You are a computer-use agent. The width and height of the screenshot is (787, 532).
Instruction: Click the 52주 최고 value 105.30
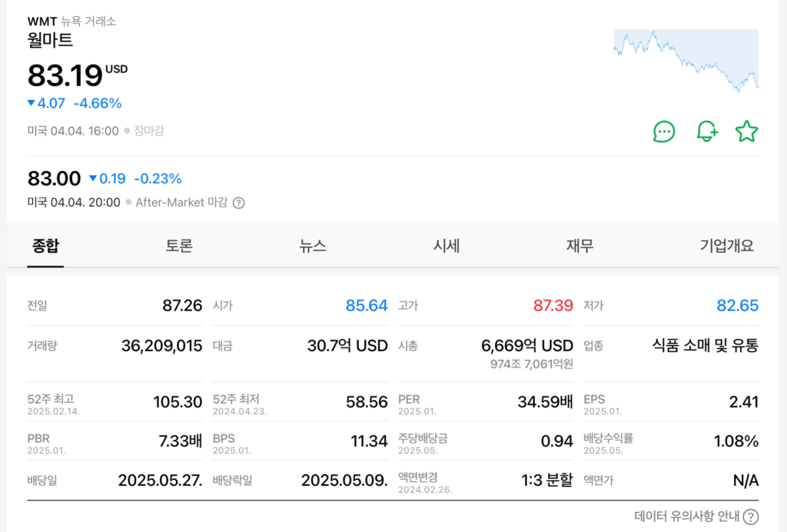pyautogui.click(x=178, y=402)
